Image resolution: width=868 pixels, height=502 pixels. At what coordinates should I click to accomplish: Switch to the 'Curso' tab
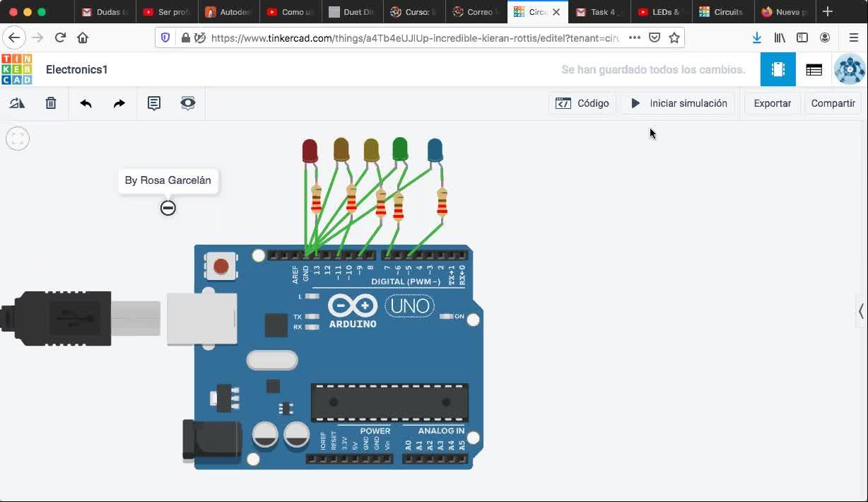(414, 12)
